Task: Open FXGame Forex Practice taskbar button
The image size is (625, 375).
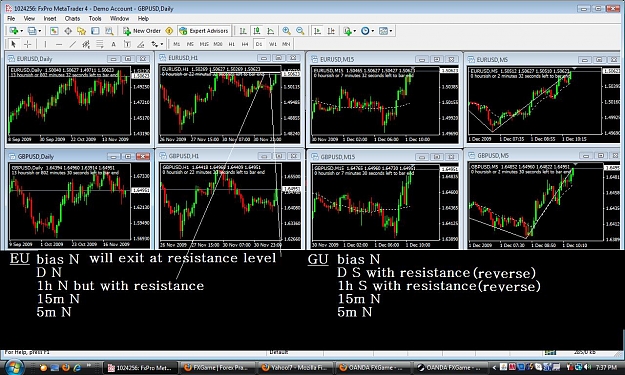Action: [x=218, y=367]
